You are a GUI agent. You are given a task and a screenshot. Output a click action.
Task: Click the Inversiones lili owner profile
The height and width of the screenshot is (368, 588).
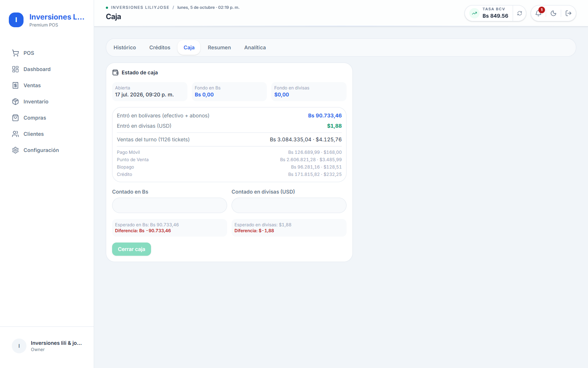coord(47,346)
